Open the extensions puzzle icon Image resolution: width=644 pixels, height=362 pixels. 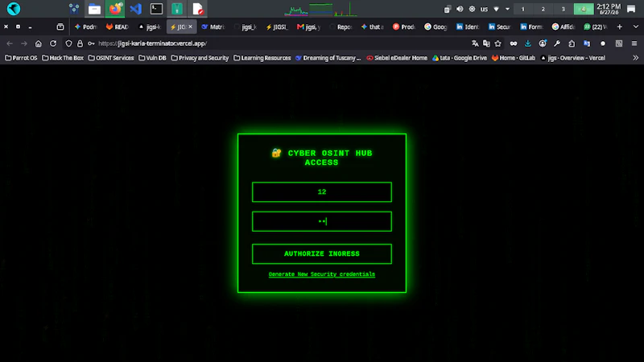tap(572, 43)
